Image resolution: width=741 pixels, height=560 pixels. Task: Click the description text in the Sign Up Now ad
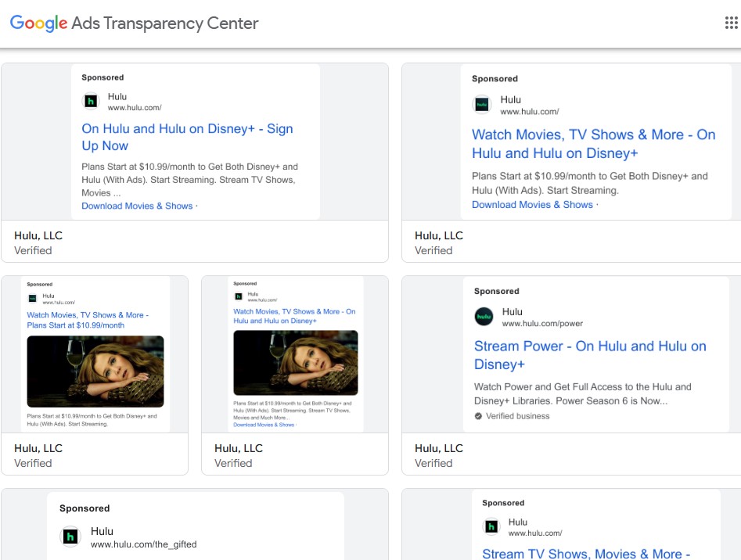pos(190,180)
